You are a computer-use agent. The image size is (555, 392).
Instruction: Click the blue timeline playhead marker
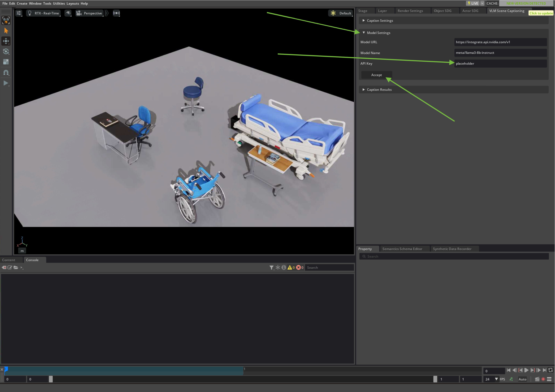click(x=6, y=369)
